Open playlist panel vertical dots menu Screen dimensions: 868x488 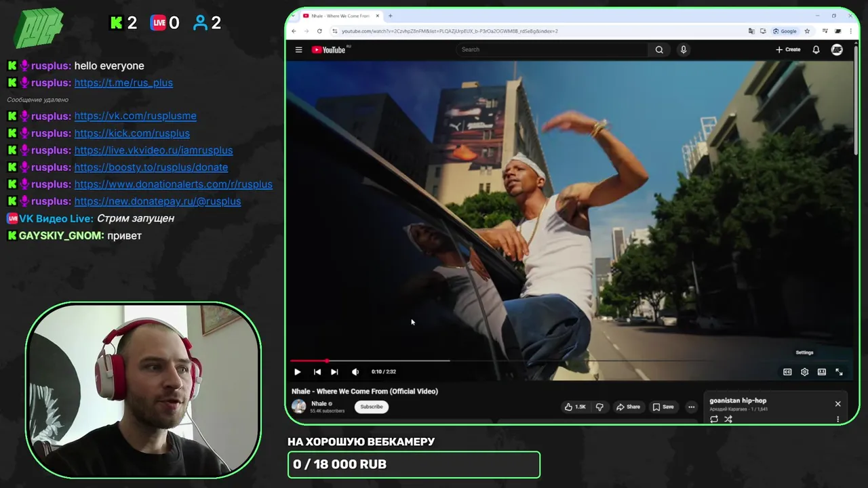[837, 419]
